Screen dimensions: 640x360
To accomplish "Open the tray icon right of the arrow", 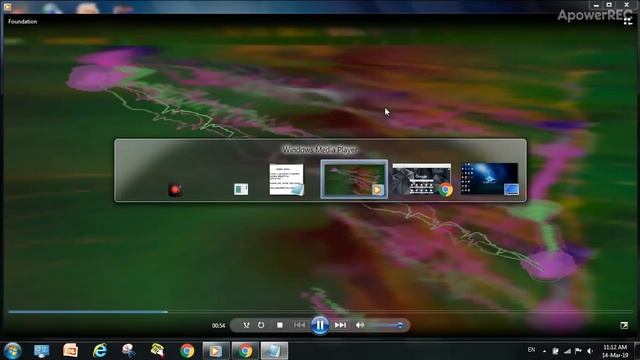I will click(x=556, y=351).
